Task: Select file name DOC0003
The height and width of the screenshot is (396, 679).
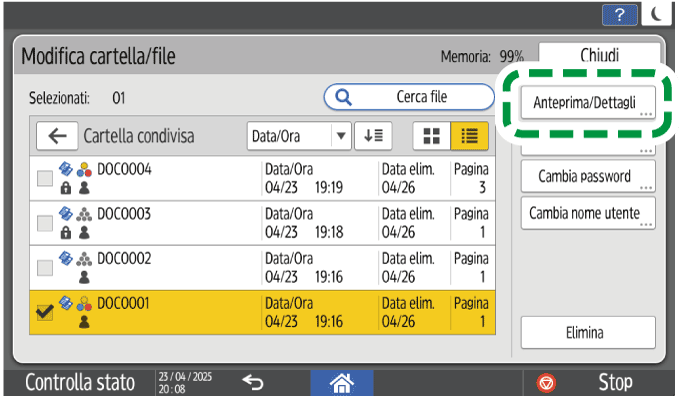Action: coord(124,214)
